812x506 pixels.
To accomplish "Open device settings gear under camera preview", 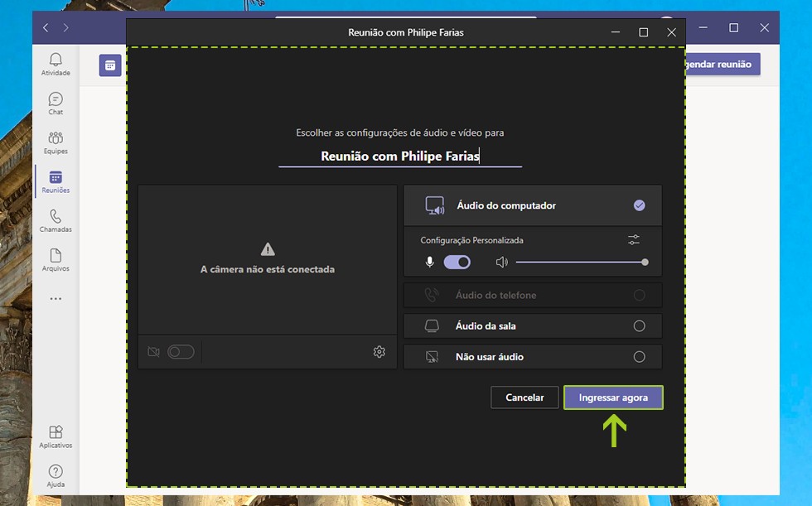I will [x=379, y=352].
